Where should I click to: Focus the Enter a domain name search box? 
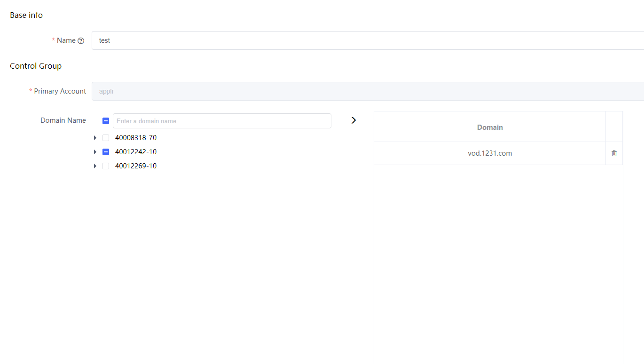[x=222, y=121]
